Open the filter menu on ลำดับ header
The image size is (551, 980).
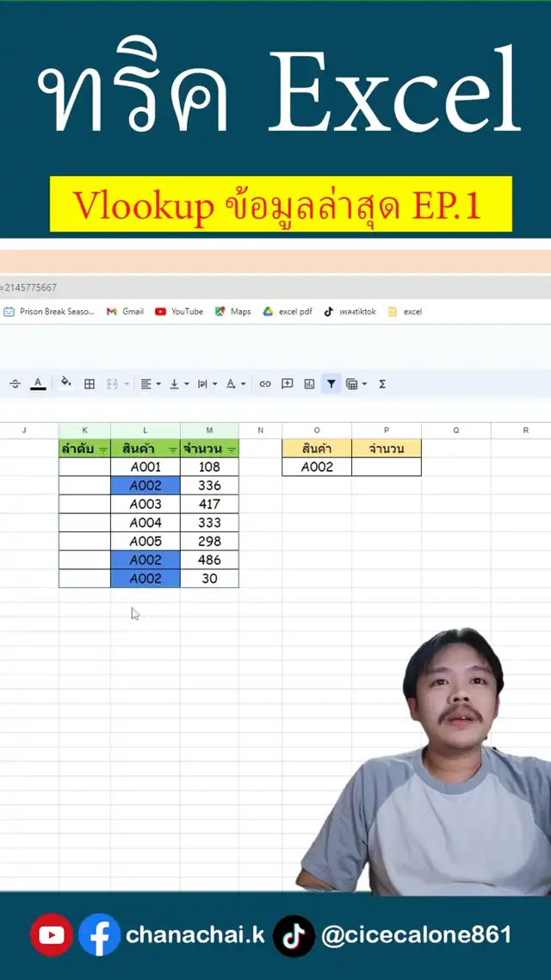(x=103, y=450)
